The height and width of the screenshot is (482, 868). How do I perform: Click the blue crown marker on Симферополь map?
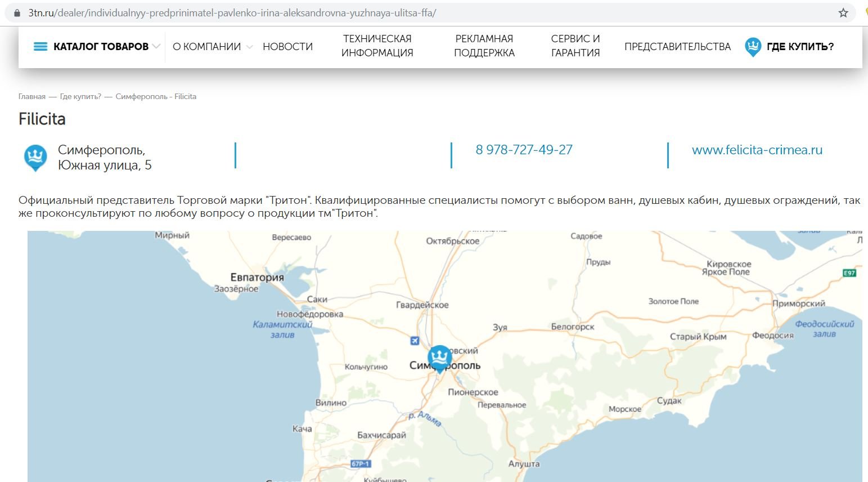[x=439, y=359]
